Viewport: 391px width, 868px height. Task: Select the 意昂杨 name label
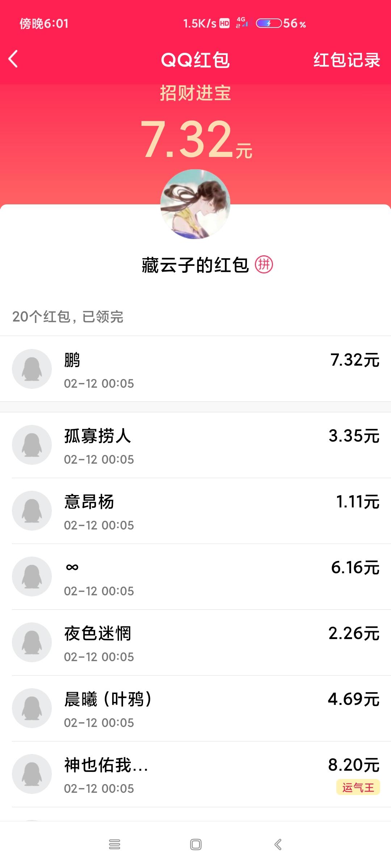click(89, 502)
